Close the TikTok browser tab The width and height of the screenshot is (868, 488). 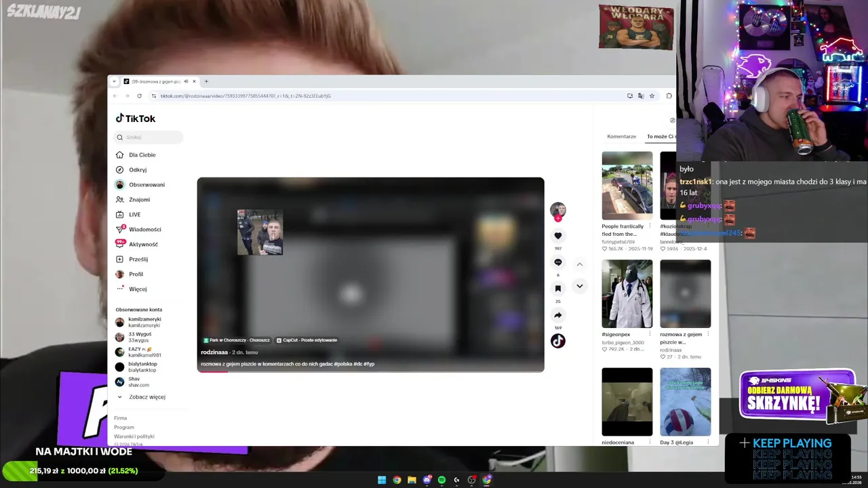coord(194,81)
